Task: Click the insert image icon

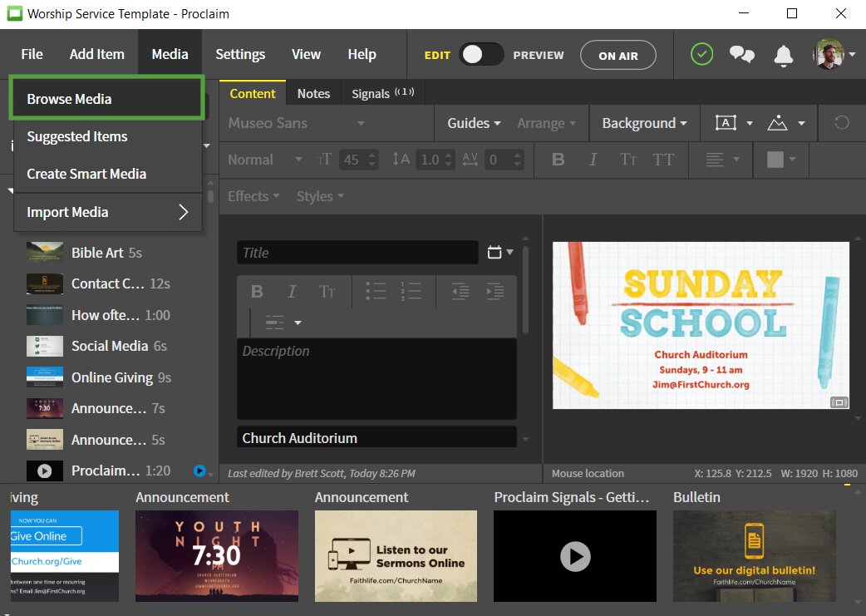Action: coord(777,123)
